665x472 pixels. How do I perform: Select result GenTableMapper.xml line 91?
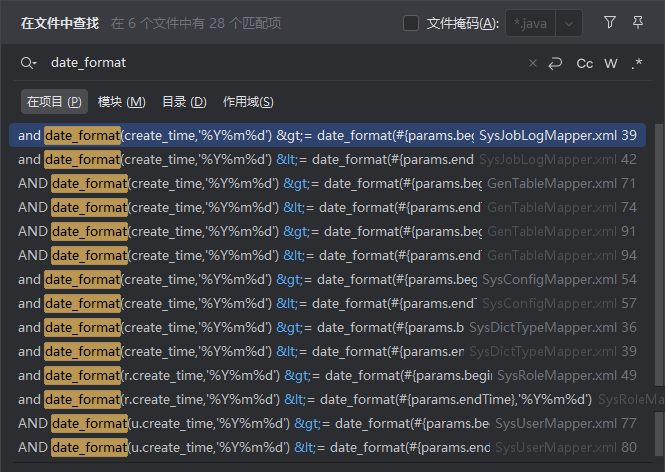pos(327,232)
